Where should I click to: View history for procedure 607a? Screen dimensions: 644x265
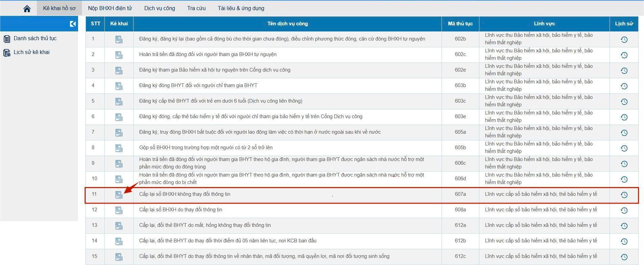click(624, 195)
